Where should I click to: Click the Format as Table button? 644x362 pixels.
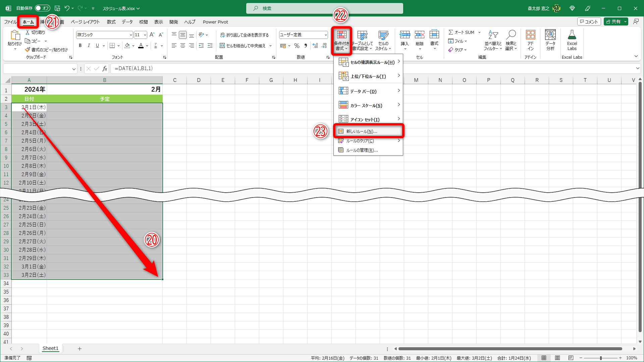pos(362,40)
